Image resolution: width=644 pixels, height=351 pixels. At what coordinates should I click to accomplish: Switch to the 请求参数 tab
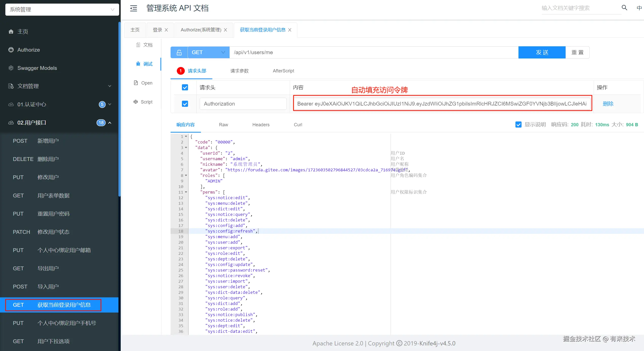pos(239,71)
